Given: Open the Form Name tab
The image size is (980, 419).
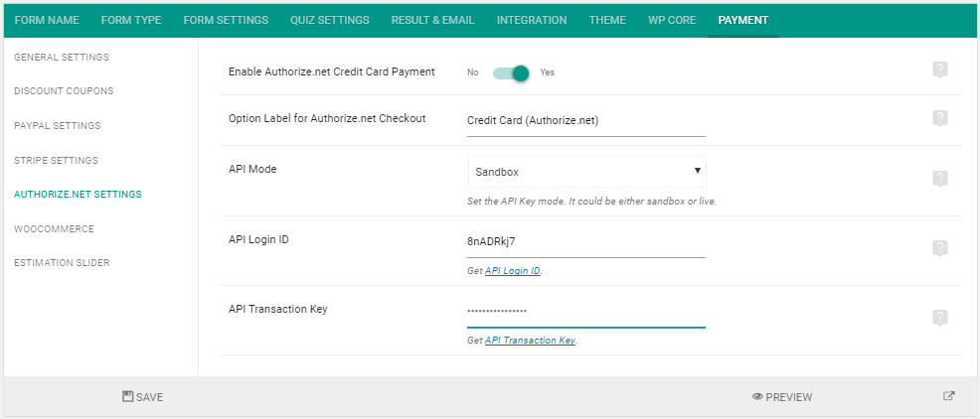Looking at the screenshot, I should pos(47,20).
